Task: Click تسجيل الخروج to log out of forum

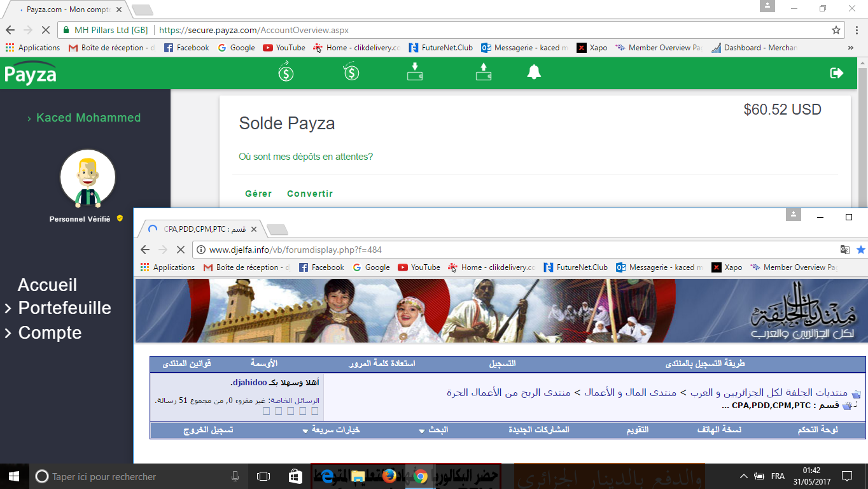Action: [208, 430]
